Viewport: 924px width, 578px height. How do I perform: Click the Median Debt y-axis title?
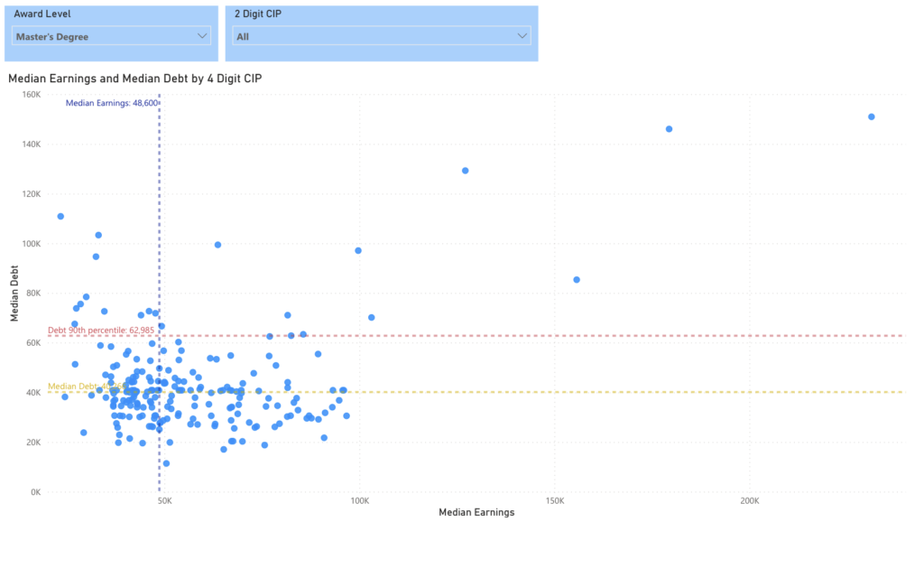[x=13, y=292]
